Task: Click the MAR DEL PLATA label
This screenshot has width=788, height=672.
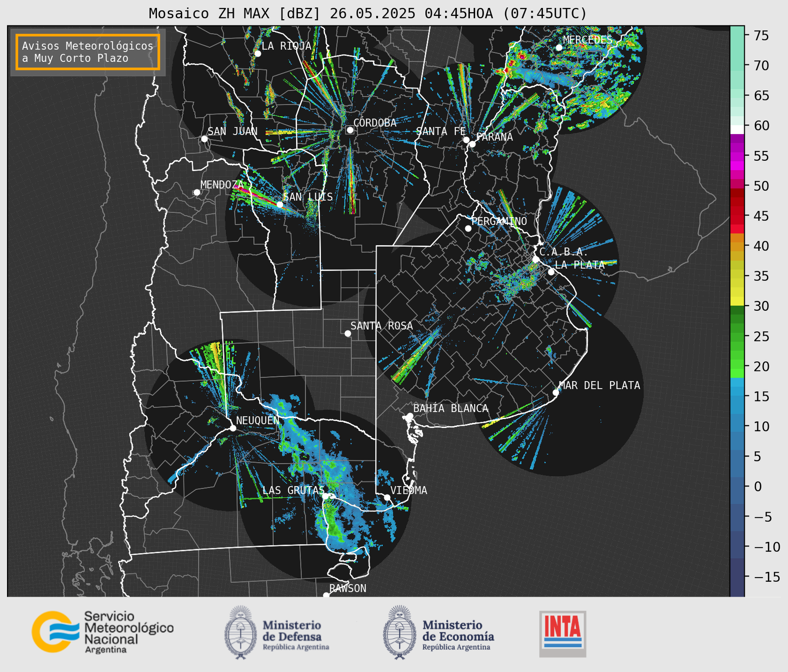Action: pos(599,385)
